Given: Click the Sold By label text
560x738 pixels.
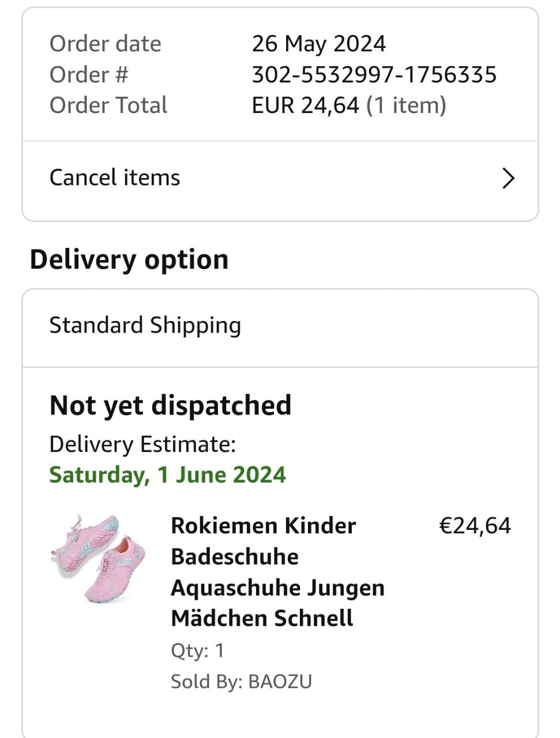Looking at the screenshot, I should pyautogui.click(x=206, y=681).
